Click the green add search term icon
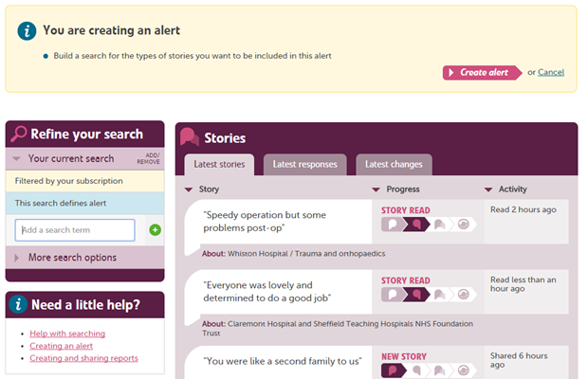 coord(155,229)
